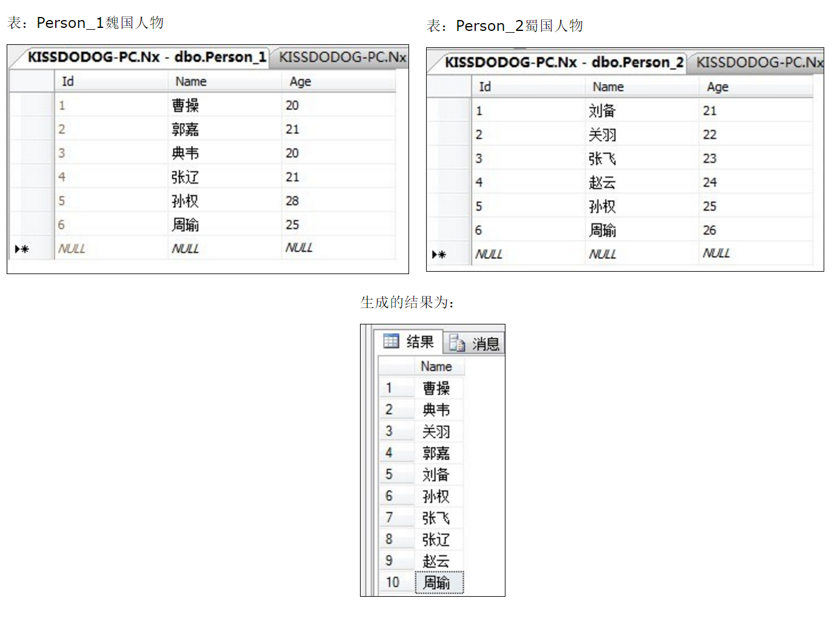
Task: Click the Name header in the results grid
Action: (439, 366)
